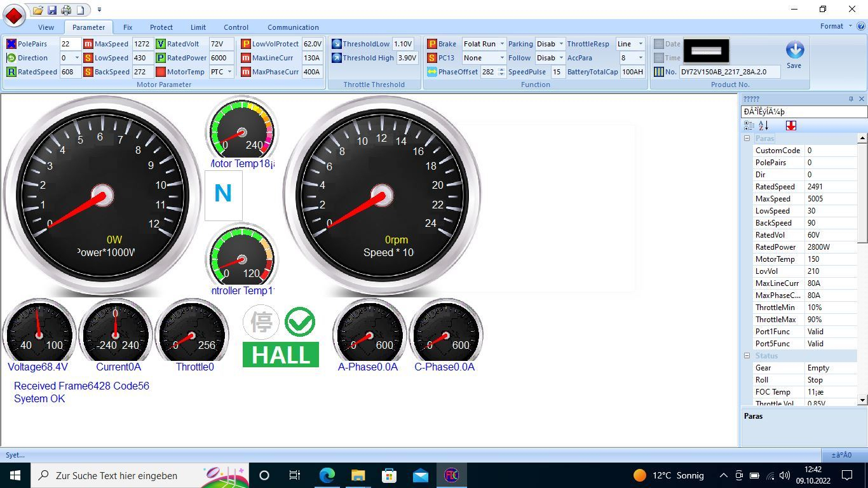The width and height of the screenshot is (868, 488).
Task: Open the Communication tab
Action: [293, 27]
